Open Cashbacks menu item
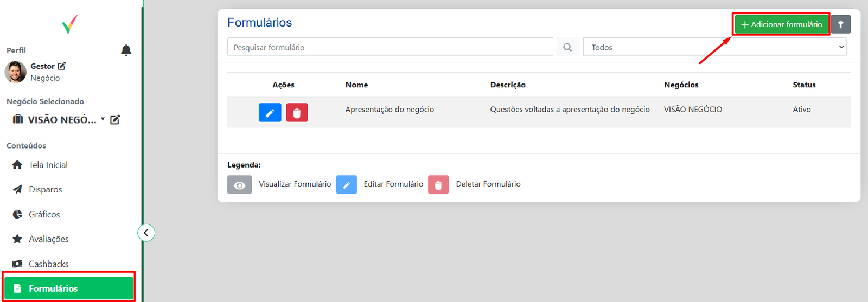This screenshot has width=868, height=302. (x=48, y=264)
